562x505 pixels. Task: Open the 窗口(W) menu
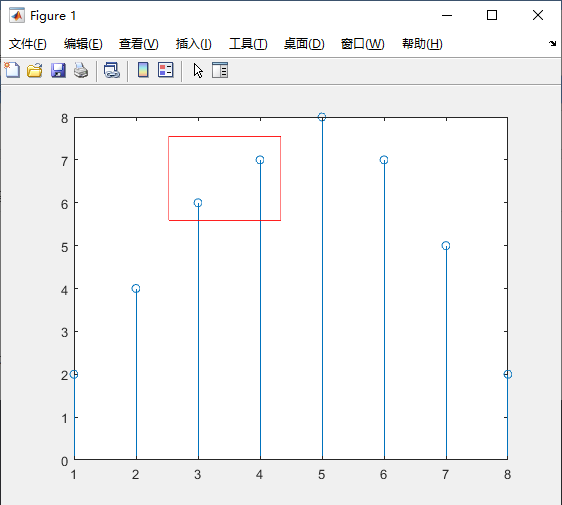click(363, 44)
